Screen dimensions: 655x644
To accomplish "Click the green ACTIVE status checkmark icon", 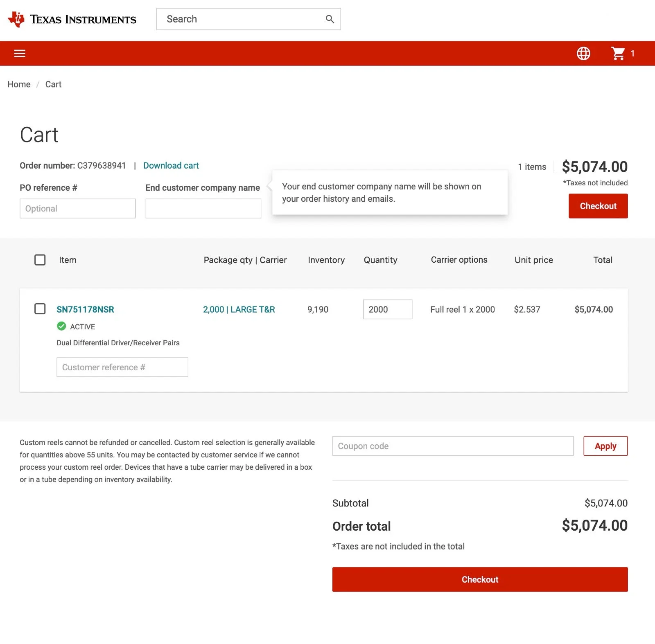I will [x=61, y=326].
